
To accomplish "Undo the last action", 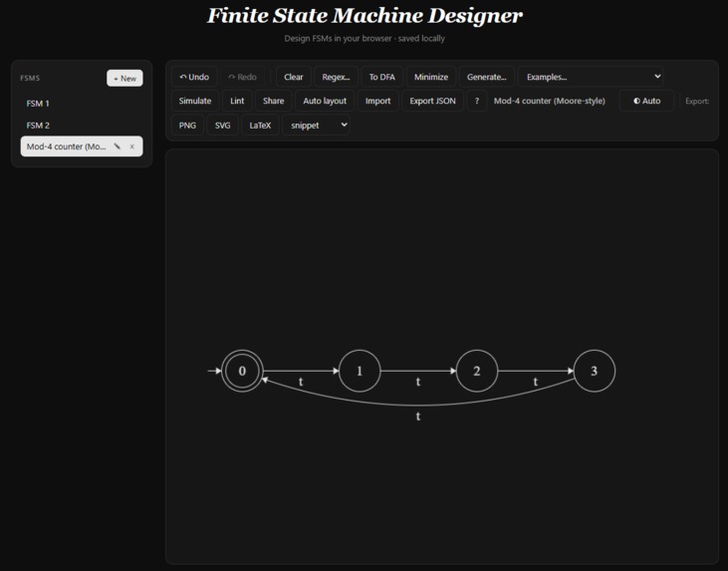I will 194,77.
